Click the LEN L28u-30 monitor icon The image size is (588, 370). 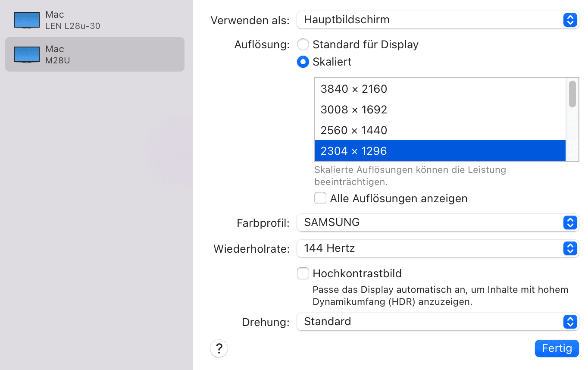point(27,20)
